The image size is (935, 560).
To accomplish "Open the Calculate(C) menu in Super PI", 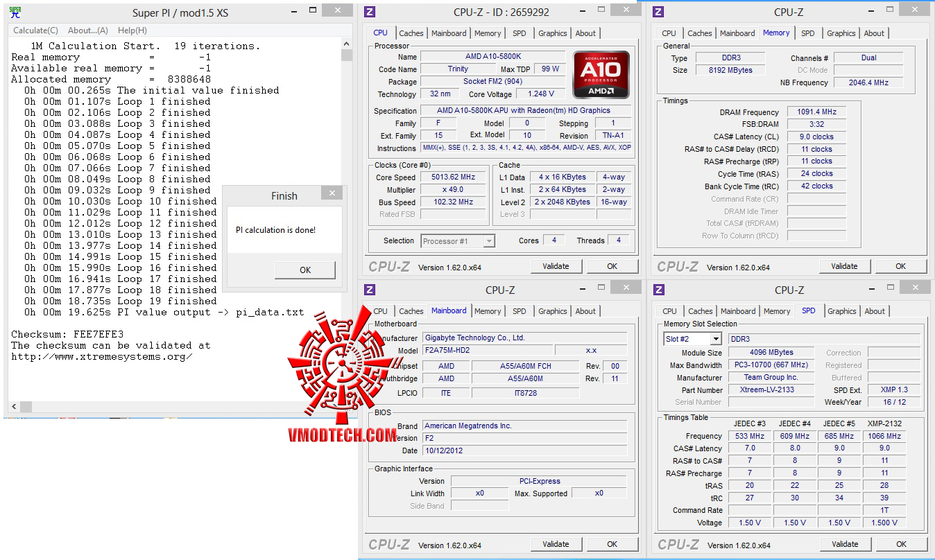I will coord(36,30).
